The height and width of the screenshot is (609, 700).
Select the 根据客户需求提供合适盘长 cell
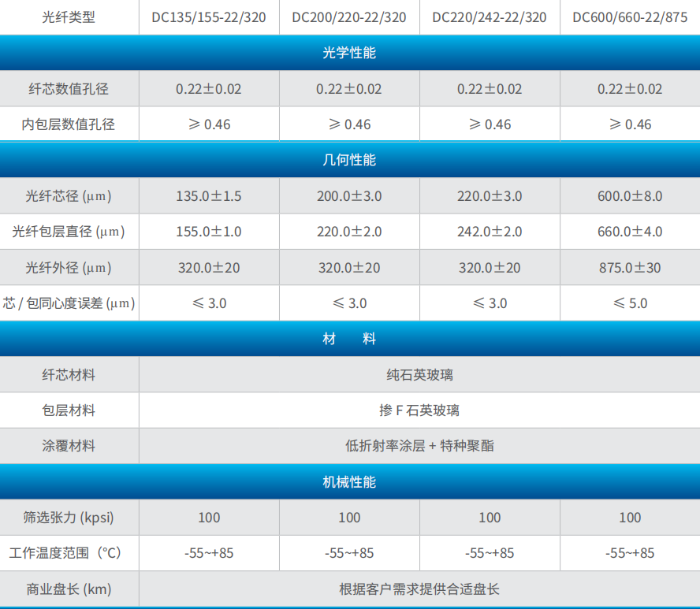coord(419,589)
